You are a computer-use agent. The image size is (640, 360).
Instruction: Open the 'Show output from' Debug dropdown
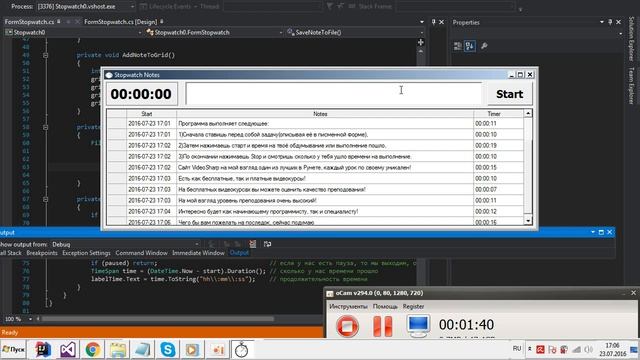[x=197, y=244]
